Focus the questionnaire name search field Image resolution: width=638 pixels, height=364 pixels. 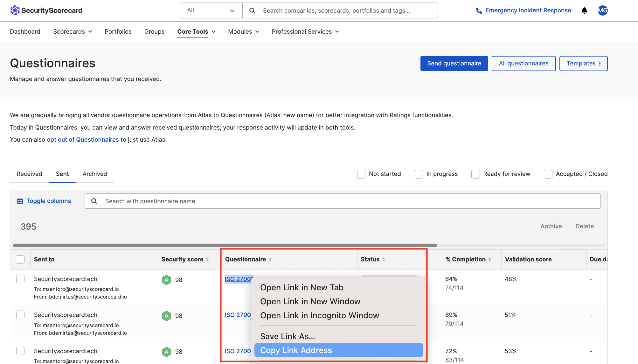(343, 201)
